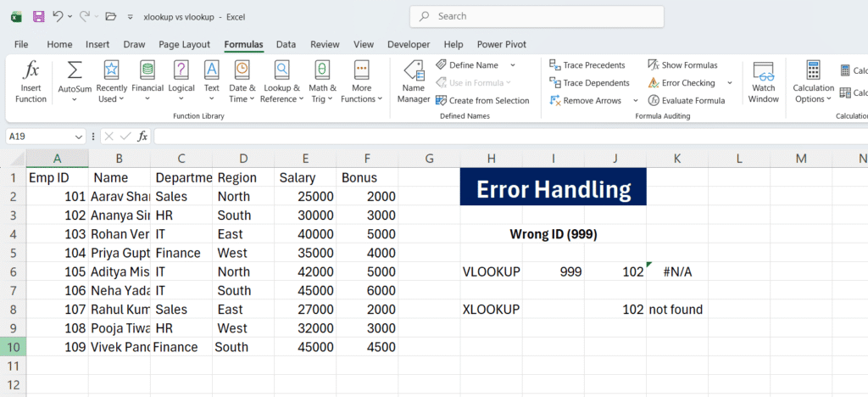Select the Error Handling title cell
The image size is (868, 397).
point(553,187)
